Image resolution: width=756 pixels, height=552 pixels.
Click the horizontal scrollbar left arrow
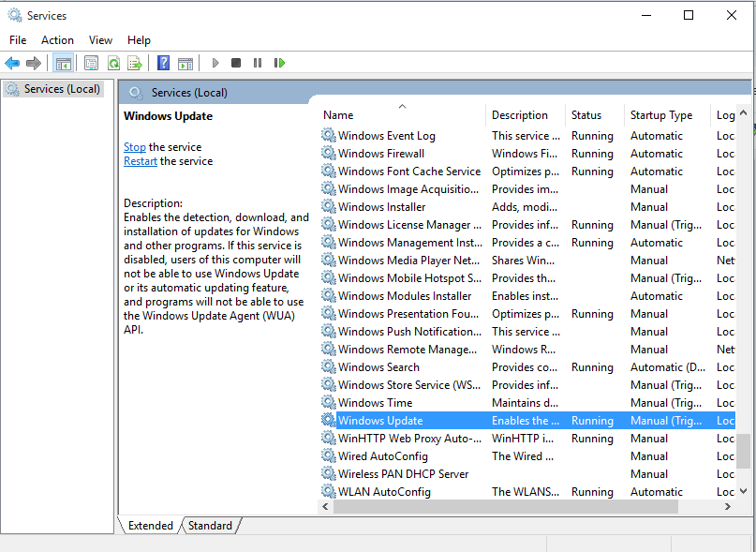tap(325, 506)
